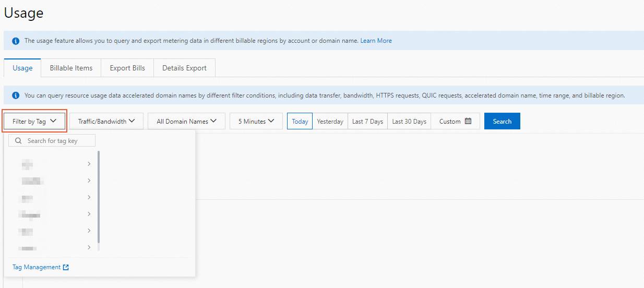This screenshot has width=644, height=288.
Task: Open the Tag Management link
Action: [37, 267]
